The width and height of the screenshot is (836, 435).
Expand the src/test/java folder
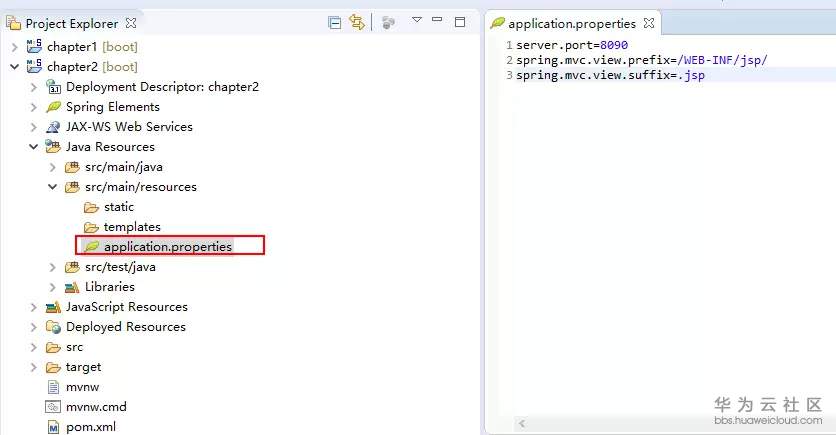(x=52, y=267)
